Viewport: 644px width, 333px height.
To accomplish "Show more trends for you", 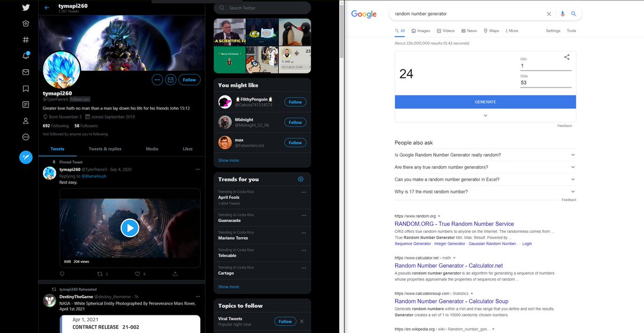I will pos(229,287).
